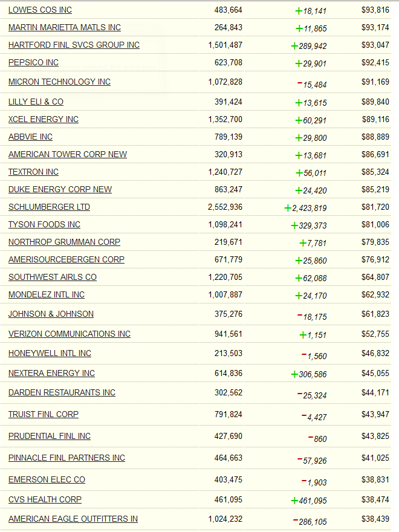Select Schlumberger share change +2,423,819
Screen dimensions: 399x532
pos(305,208)
